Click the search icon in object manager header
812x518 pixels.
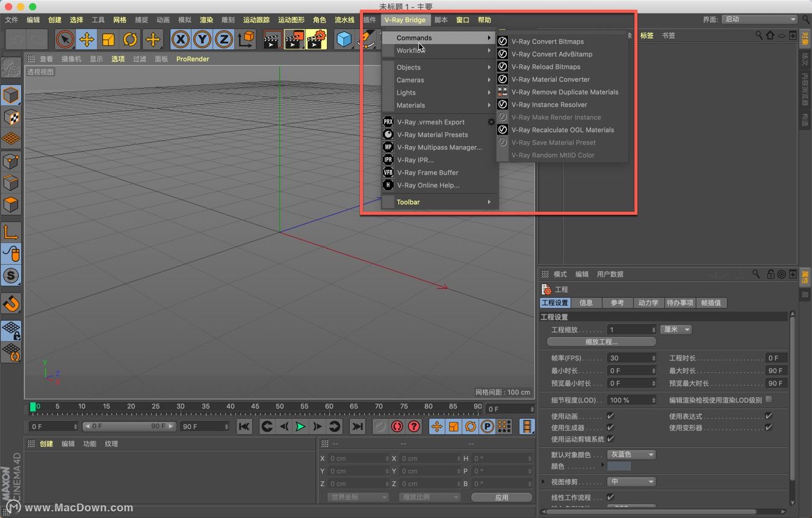759,35
